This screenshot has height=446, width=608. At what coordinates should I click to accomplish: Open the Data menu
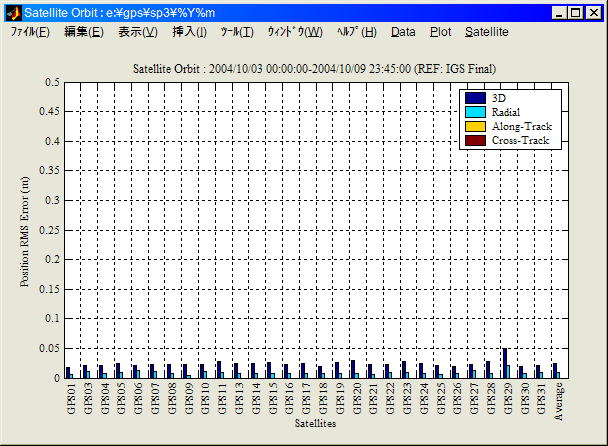pos(403,32)
